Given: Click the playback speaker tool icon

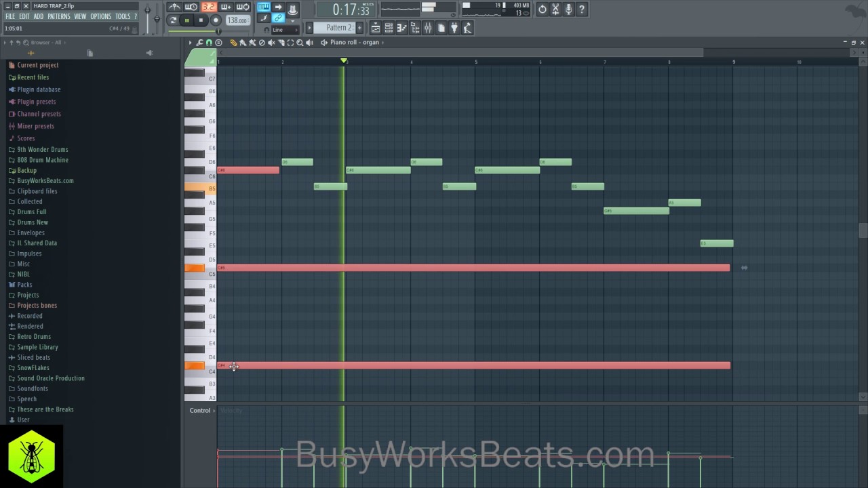Looking at the screenshot, I should point(309,43).
